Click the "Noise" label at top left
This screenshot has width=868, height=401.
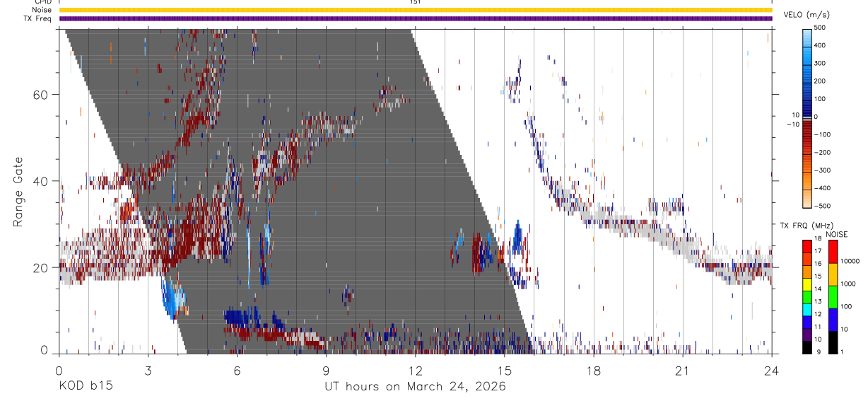41,10
